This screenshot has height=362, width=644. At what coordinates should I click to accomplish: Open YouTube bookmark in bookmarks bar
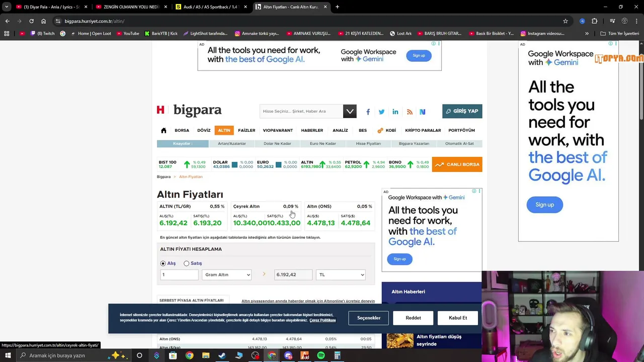click(128, 34)
